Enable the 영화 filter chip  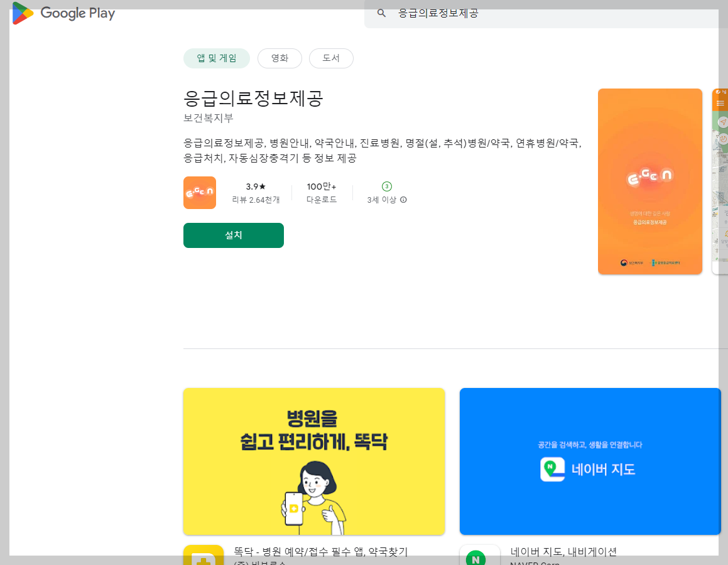click(280, 58)
